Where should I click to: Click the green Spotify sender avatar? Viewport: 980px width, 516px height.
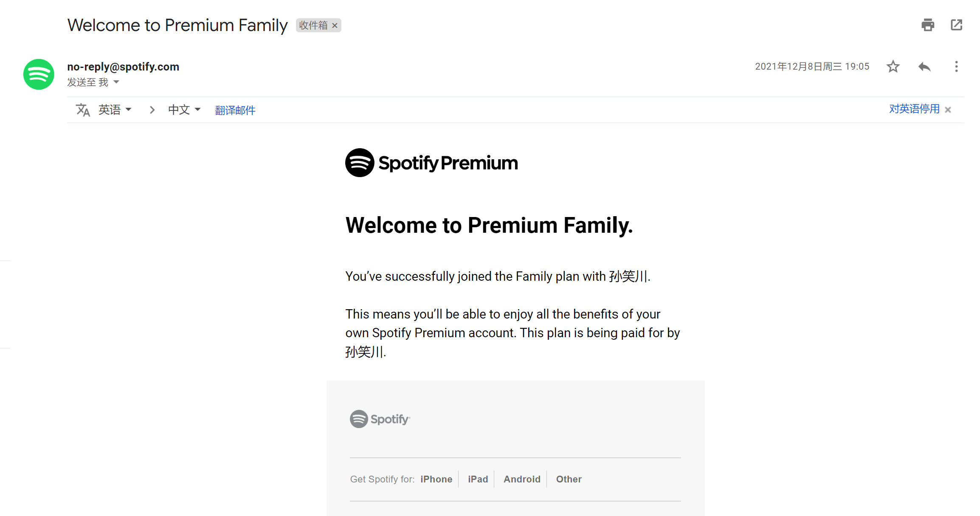click(x=39, y=74)
